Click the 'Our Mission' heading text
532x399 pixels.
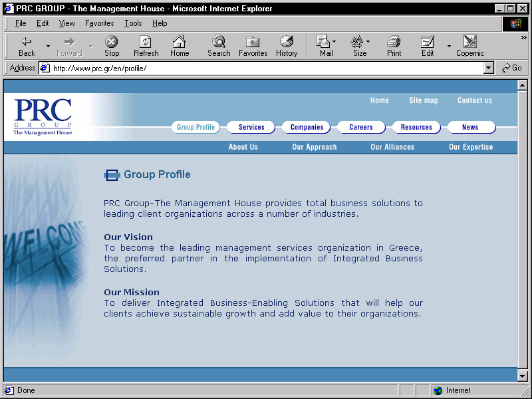click(132, 292)
